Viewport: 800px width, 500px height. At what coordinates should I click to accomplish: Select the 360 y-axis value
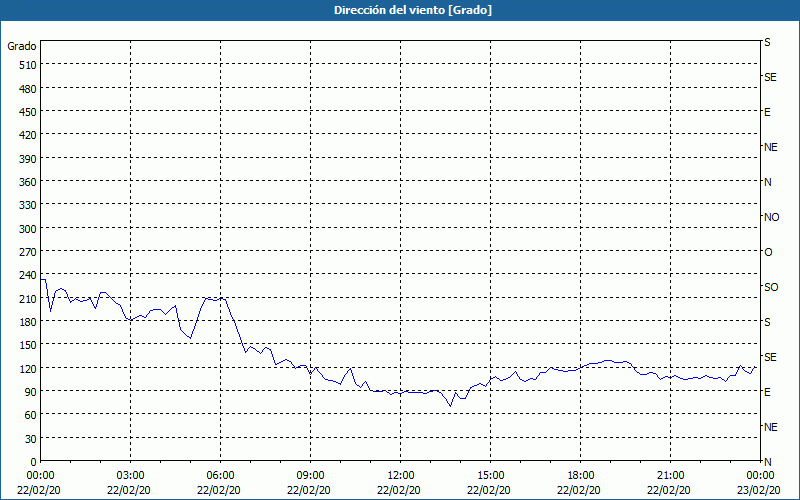point(28,182)
